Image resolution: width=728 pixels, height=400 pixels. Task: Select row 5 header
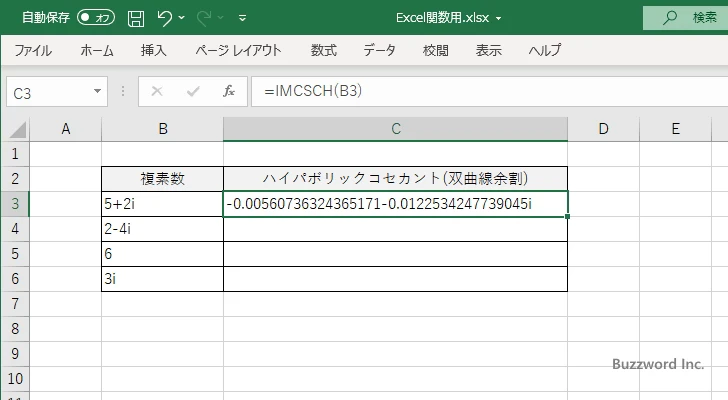[15, 254]
